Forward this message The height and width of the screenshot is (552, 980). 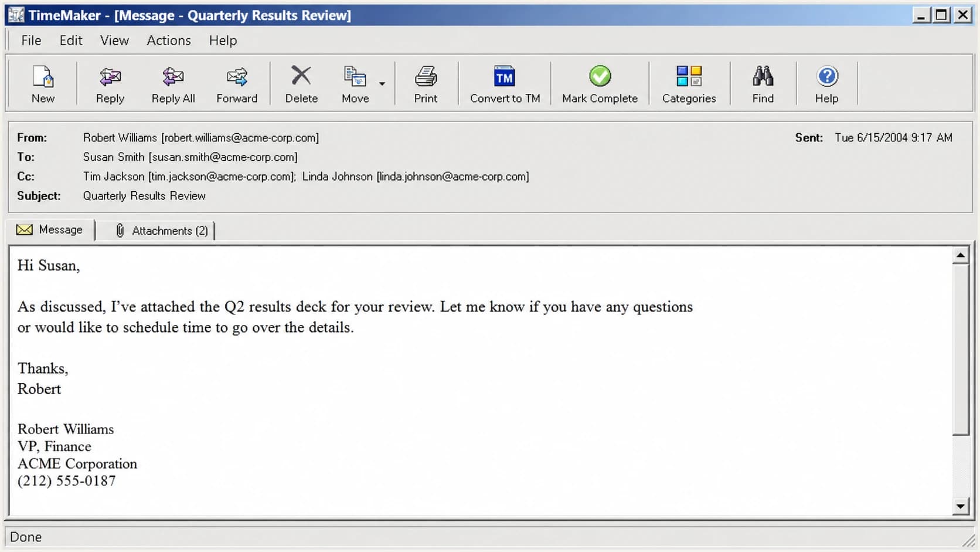click(x=237, y=84)
